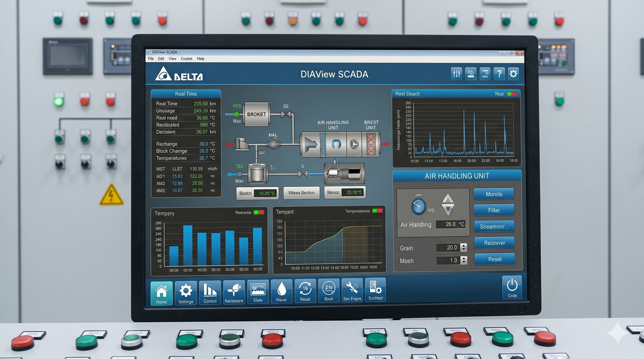
Task: Click the PES green indicator node
Action: 236,114
